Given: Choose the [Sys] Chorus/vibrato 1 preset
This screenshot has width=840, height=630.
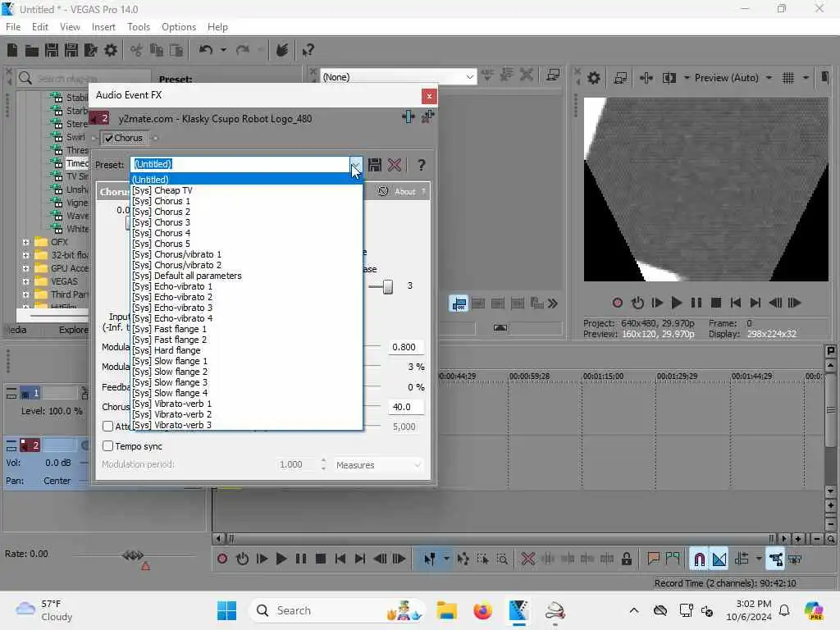Looking at the screenshot, I should [x=247, y=254].
